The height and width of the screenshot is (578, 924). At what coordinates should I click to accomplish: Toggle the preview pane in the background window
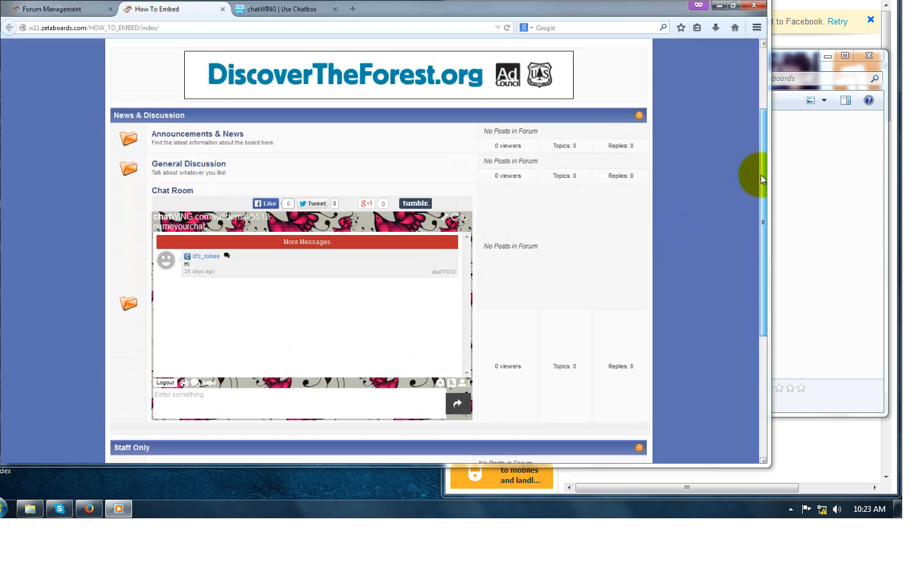(x=846, y=100)
